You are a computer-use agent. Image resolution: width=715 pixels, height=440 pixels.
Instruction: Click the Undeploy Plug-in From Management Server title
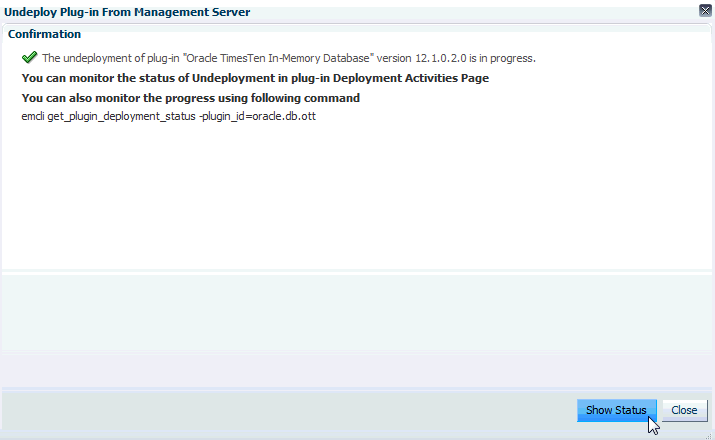coord(127,12)
